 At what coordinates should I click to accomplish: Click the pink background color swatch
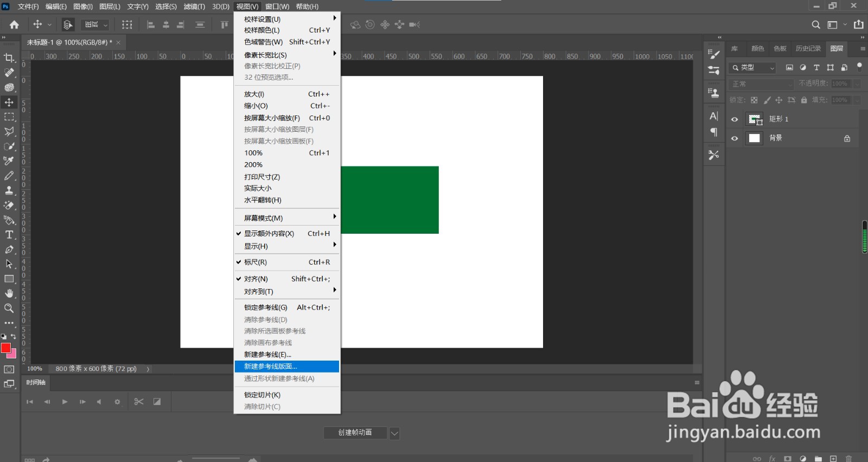point(12,355)
